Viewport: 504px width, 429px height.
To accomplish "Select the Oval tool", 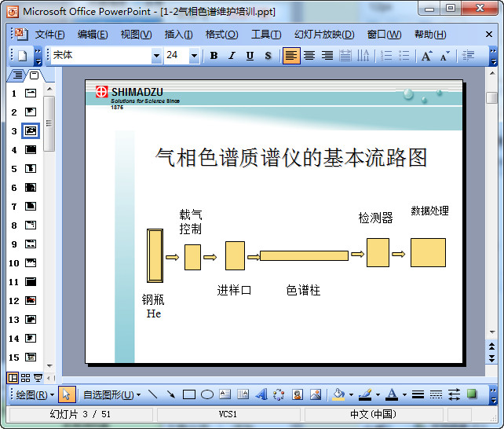I will coord(207,394).
